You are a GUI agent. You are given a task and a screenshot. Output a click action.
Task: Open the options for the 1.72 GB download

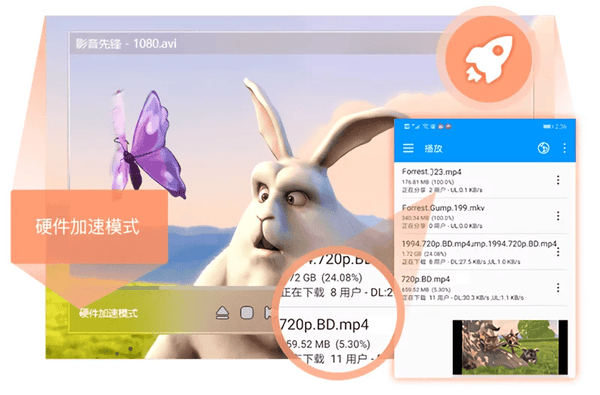point(558,251)
